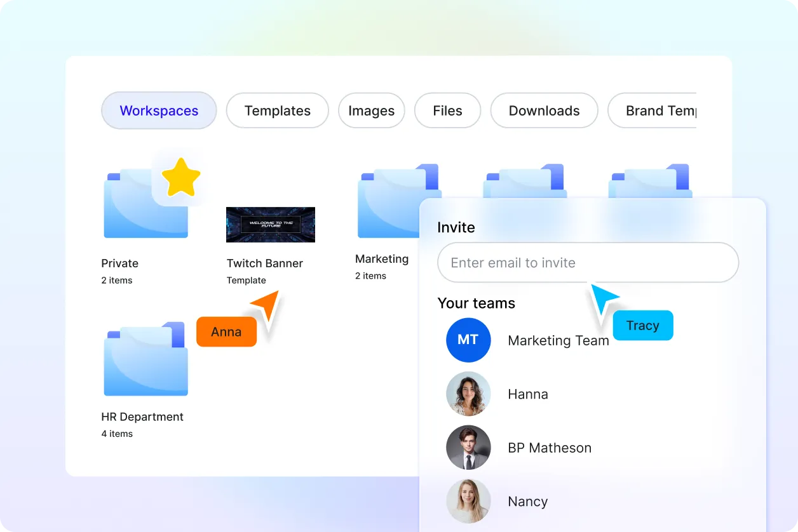Select Nancy in the teams list
Viewport: 798px width, 532px height.
(x=528, y=502)
